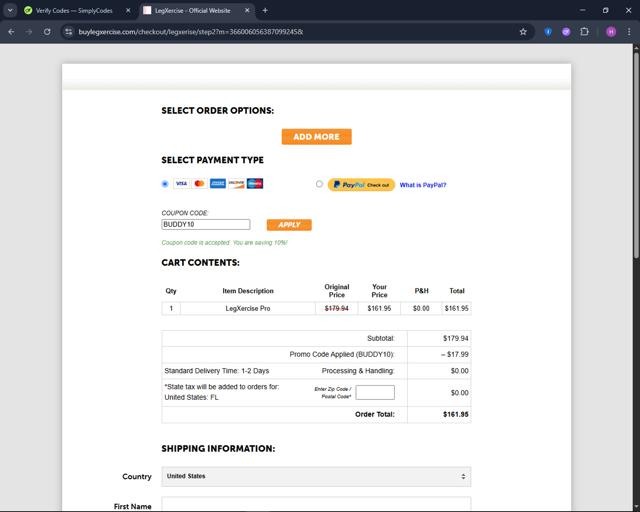Go back to previous page
Viewport: 640px width, 512px height.
pyautogui.click(x=11, y=31)
